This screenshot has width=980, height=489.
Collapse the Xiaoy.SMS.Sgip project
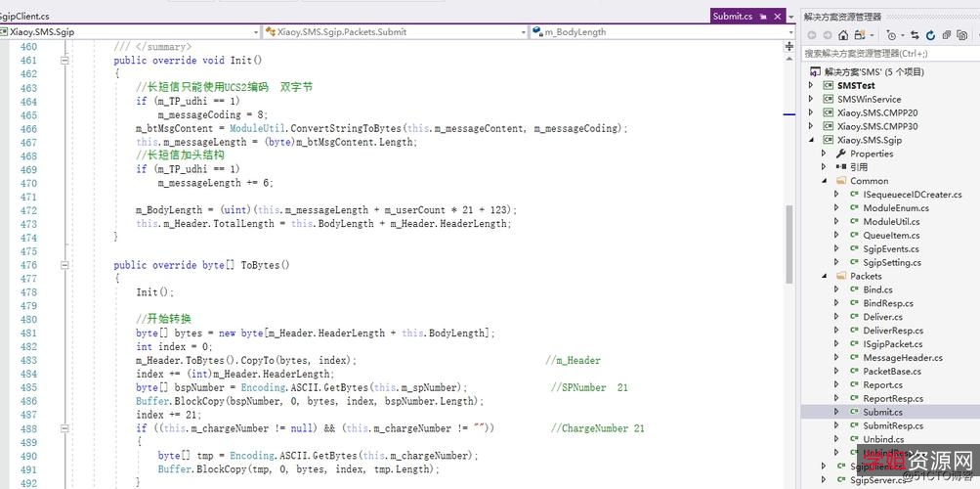click(812, 140)
